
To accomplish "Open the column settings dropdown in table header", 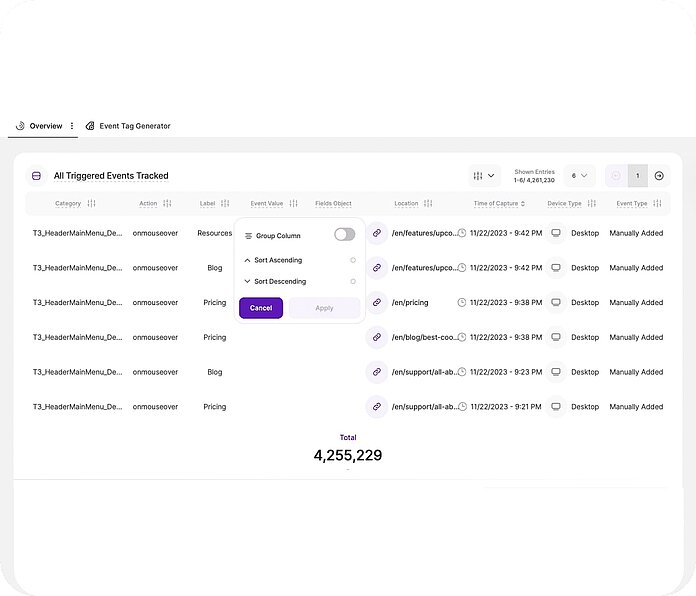I will (484, 176).
